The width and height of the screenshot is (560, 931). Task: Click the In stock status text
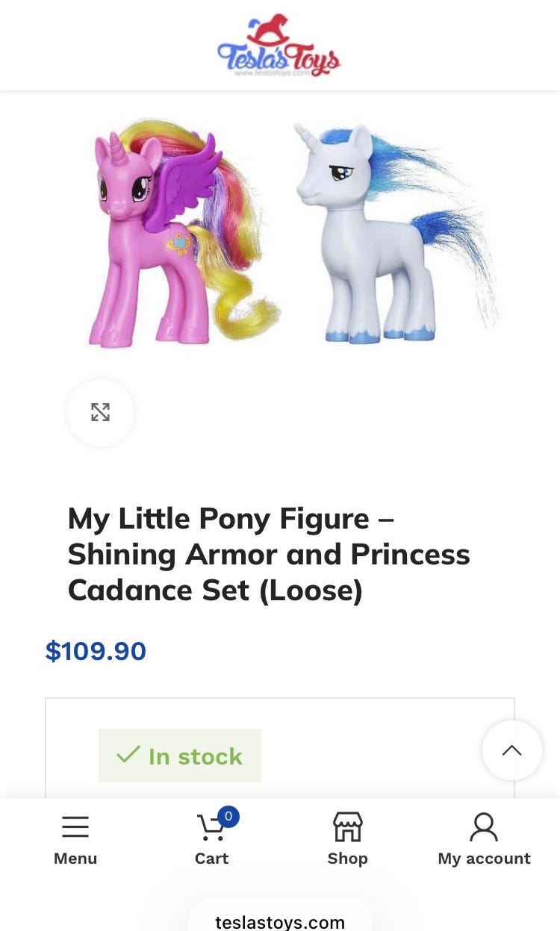(195, 756)
